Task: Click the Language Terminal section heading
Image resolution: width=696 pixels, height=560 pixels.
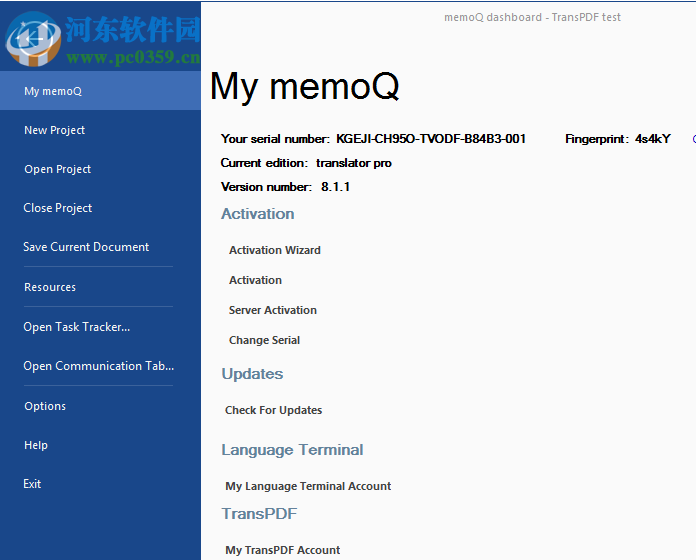Action: [x=292, y=450]
